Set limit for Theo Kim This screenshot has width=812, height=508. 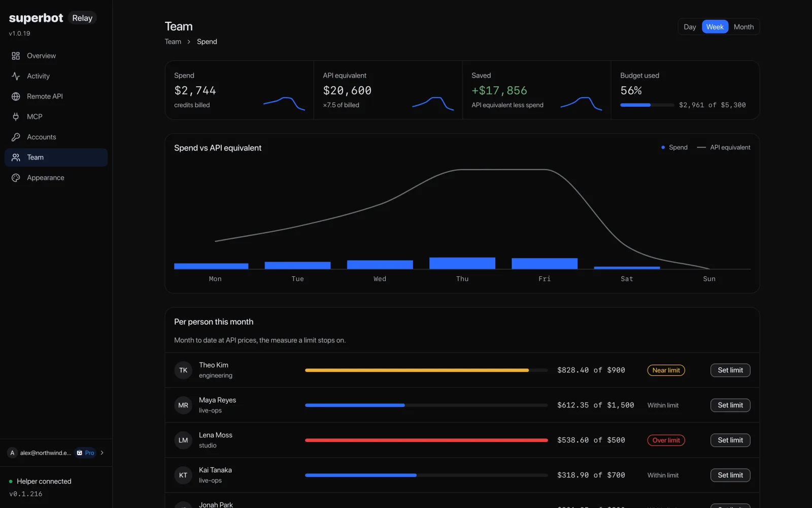click(x=730, y=370)
